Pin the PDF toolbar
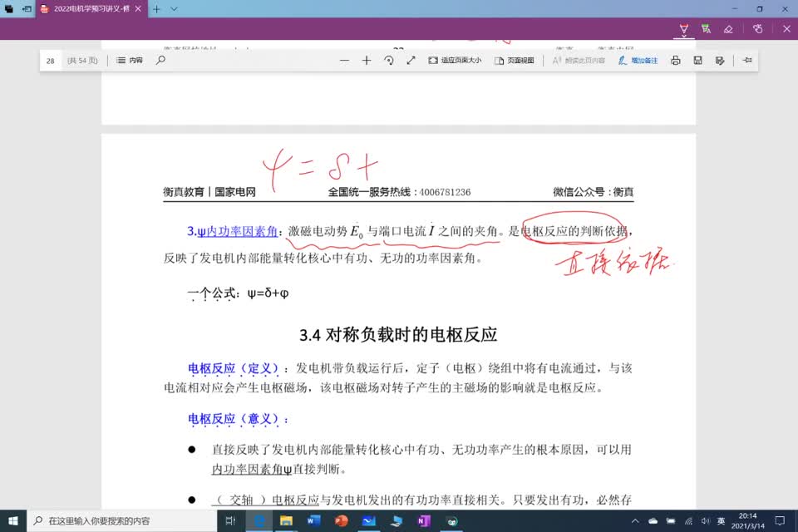Image resolution: width=798 pixels, height=532 pixels. click(x=747, y=61)
